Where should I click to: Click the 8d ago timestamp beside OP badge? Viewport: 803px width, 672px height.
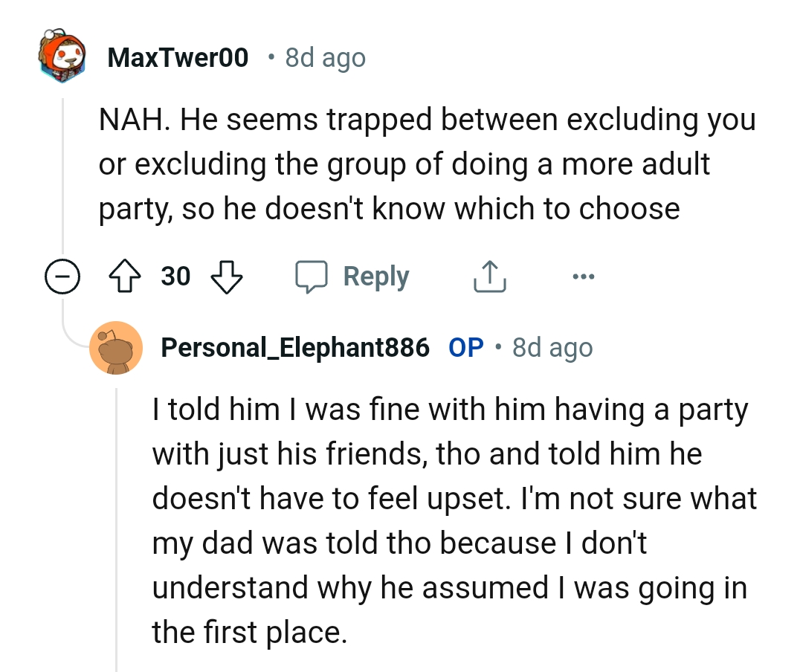point(552,347)
